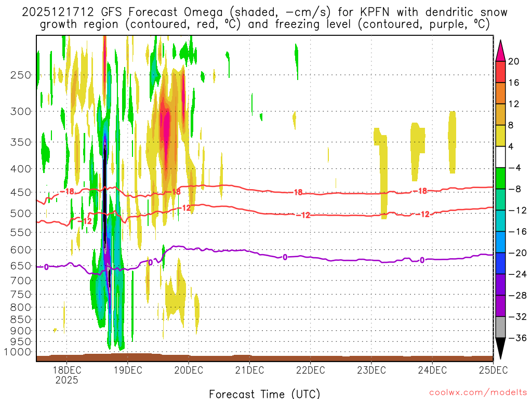Pick the yellow 4 to 8 colorbar swatch
Screen dimensions: 532x399
(x=500, y=136)
